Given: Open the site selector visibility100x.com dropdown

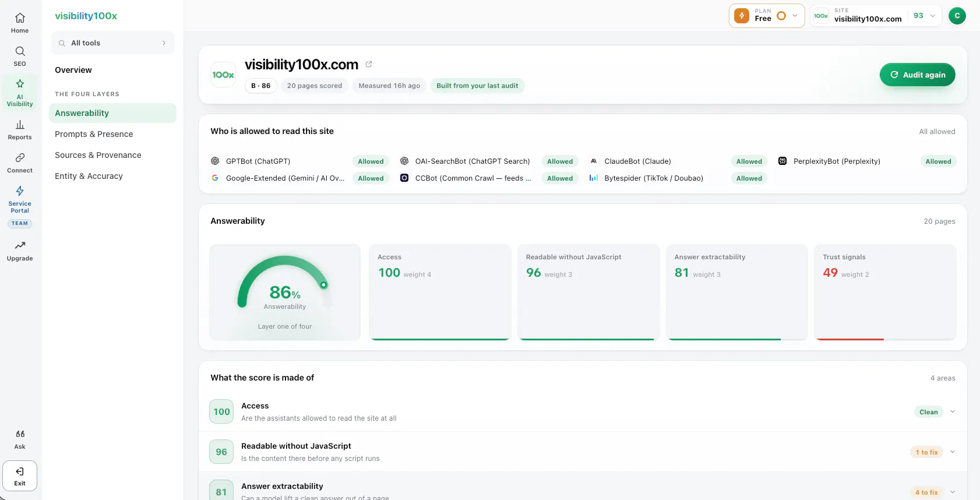Looking at the screenshot, I should [876, 16].
